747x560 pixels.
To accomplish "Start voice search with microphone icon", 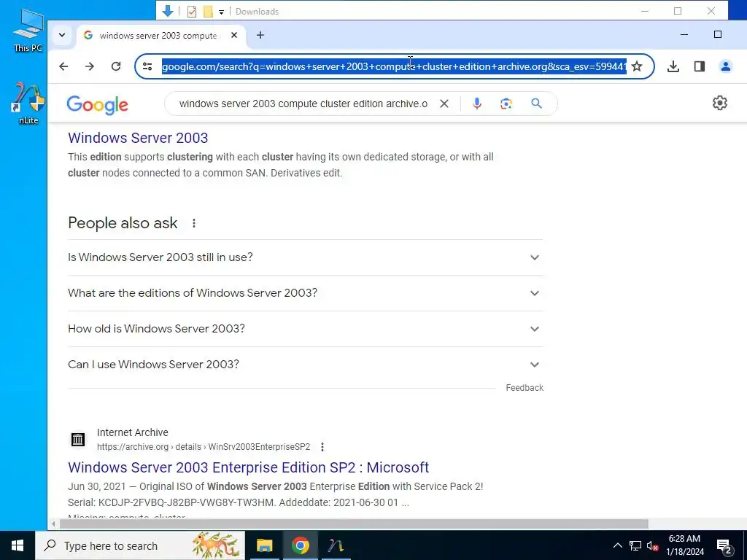I will tap(477, 104).
